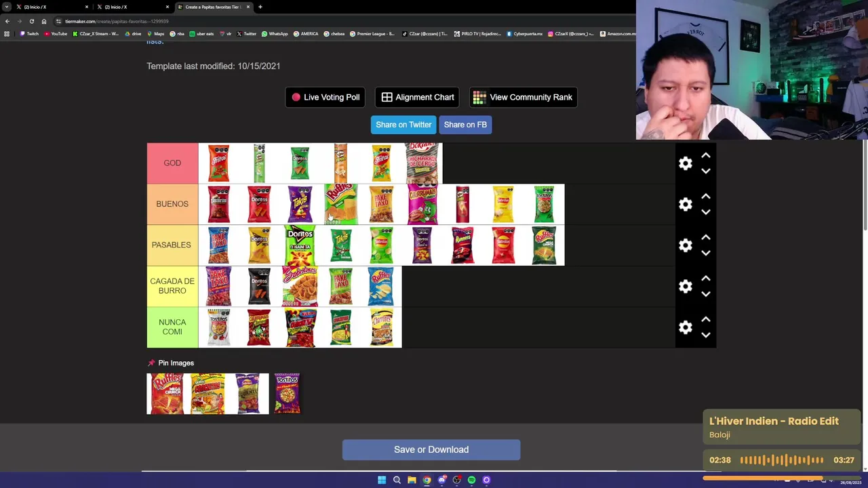This screenshot has height=488, width=868.
Task: Pick the Ruffles Queso bag in BUENOS
Action: (x=341, y=203)
